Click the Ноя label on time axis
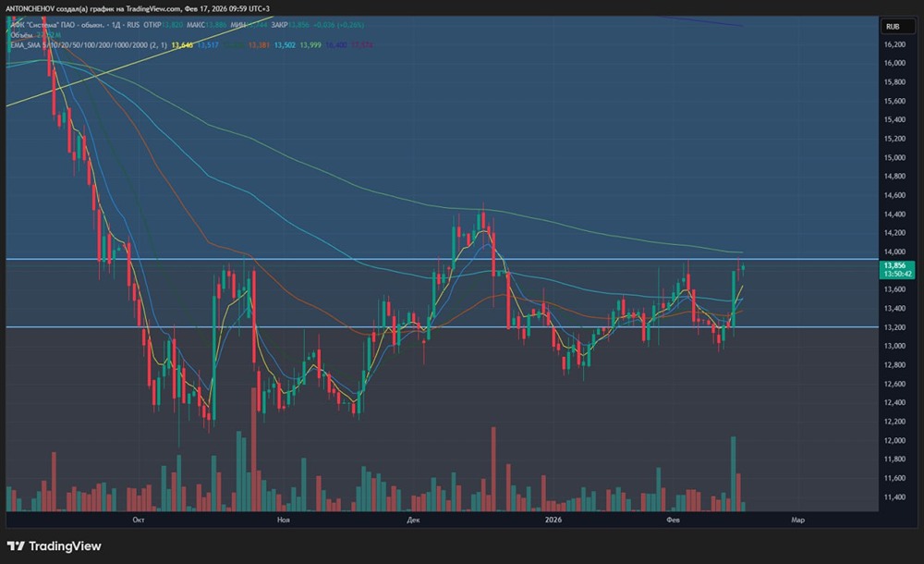The width and height of the screenshot is (924, 564). click(284, 520)
